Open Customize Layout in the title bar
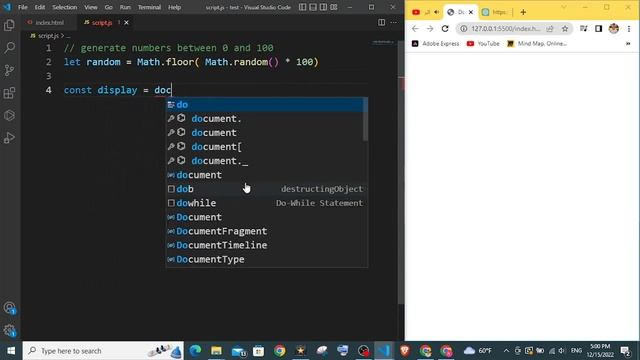640x360 pixels. pos(334,7)
